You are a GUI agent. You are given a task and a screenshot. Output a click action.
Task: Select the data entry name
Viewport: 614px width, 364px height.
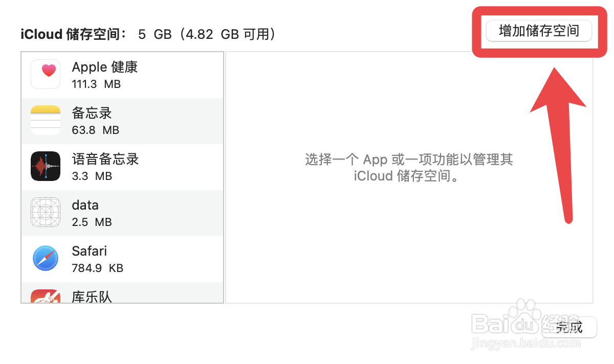tap(85, 205)
